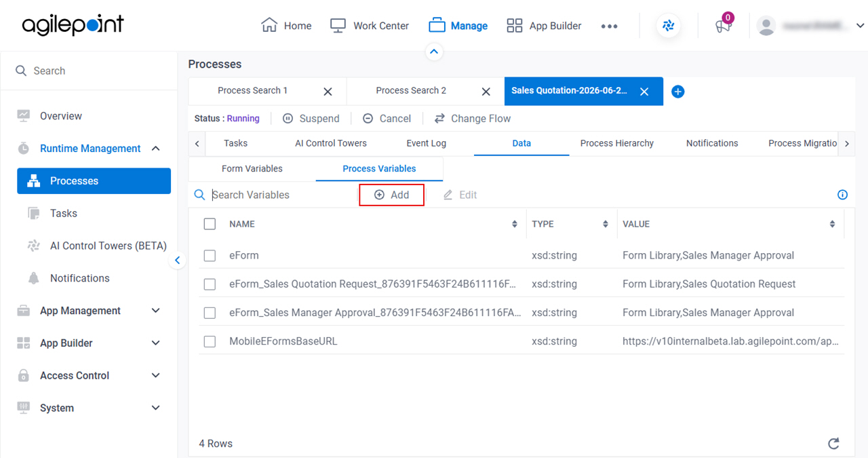This screenshot has width=868, height=458.
Task: Close the Process Search 2 tab
Action: pos(486,92)
